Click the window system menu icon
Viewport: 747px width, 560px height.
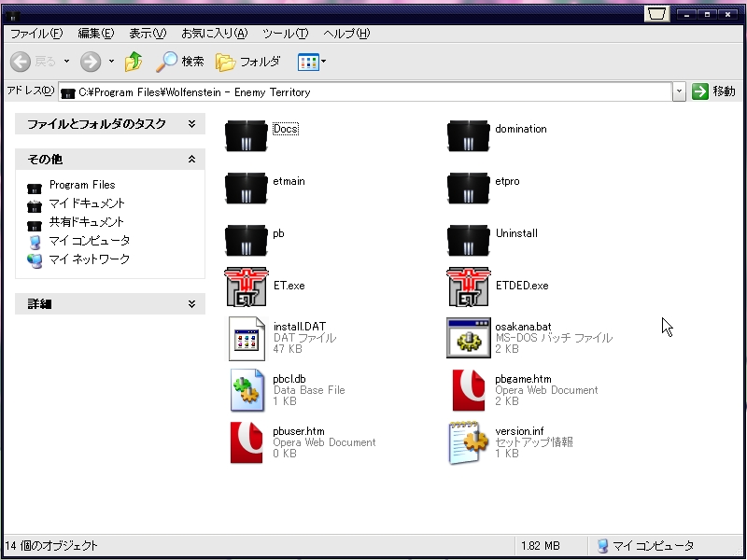tap(13, 17)
